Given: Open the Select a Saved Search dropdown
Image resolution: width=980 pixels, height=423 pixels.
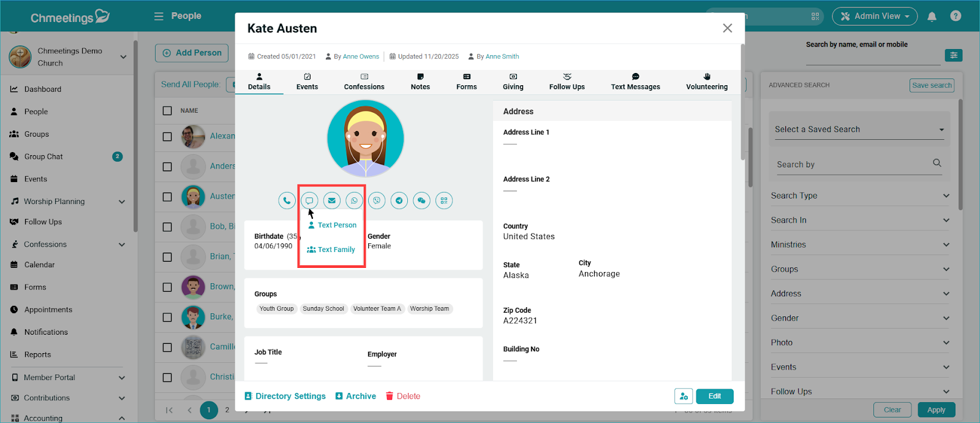Looking at the screenshot, I should [859, 130].
